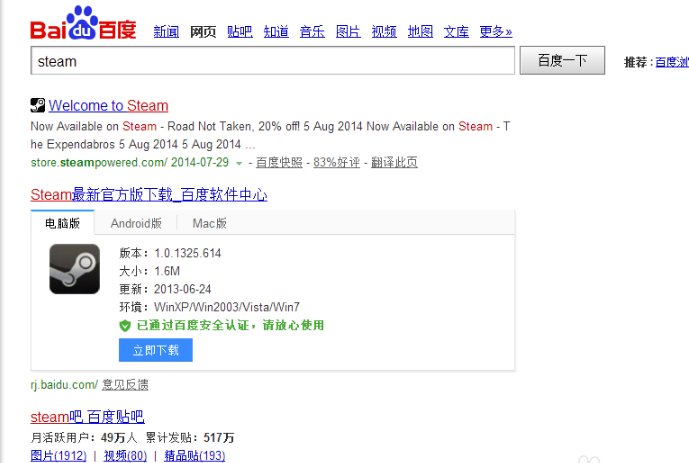
Task: Click the 翻译此页 translate link
Action: (x=394, y=163)
